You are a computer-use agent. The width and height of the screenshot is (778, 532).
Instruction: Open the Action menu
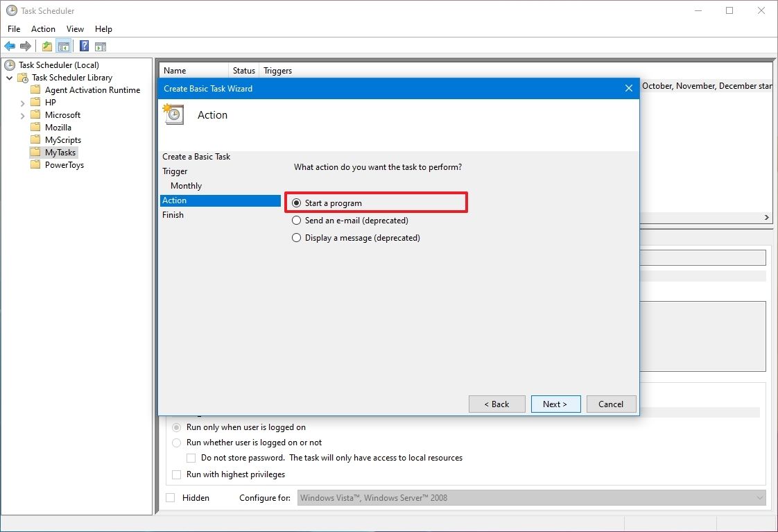pos(43,29)
